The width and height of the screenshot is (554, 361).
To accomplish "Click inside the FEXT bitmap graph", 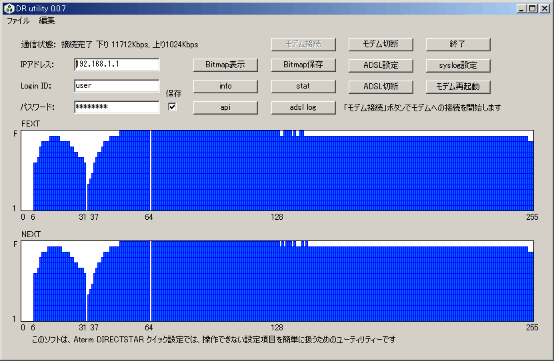I will (277, 171).
